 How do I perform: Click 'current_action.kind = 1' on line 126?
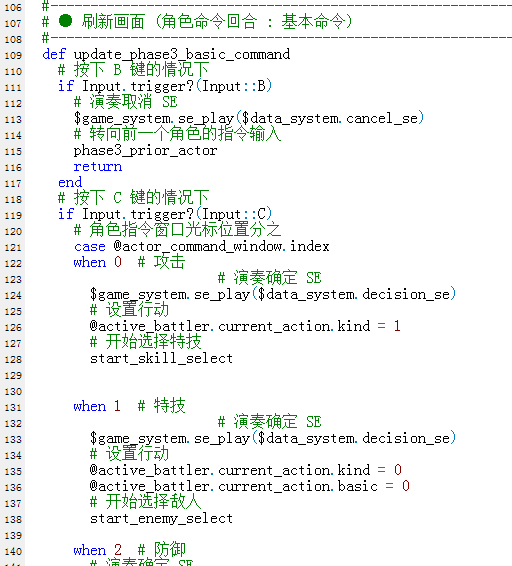click(309, 326)
